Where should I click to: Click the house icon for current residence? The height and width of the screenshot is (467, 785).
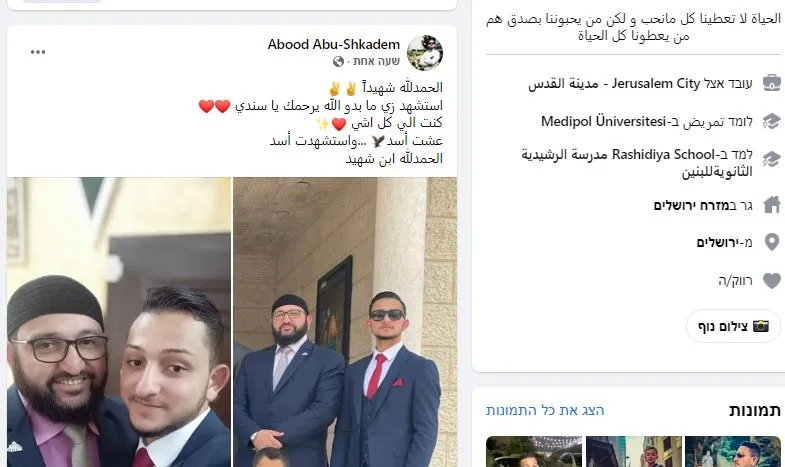tap(771, 205)
